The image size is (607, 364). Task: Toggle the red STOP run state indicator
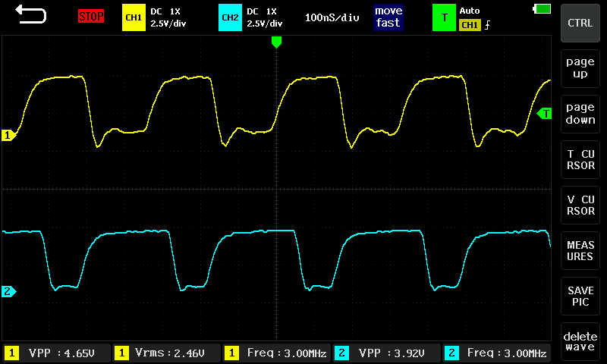tap(91, 17)
